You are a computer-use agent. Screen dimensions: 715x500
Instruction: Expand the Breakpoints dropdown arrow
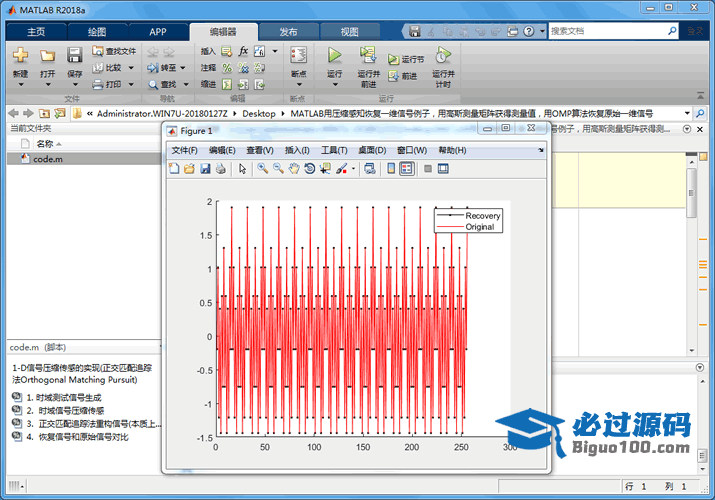(x=299, y=85)
